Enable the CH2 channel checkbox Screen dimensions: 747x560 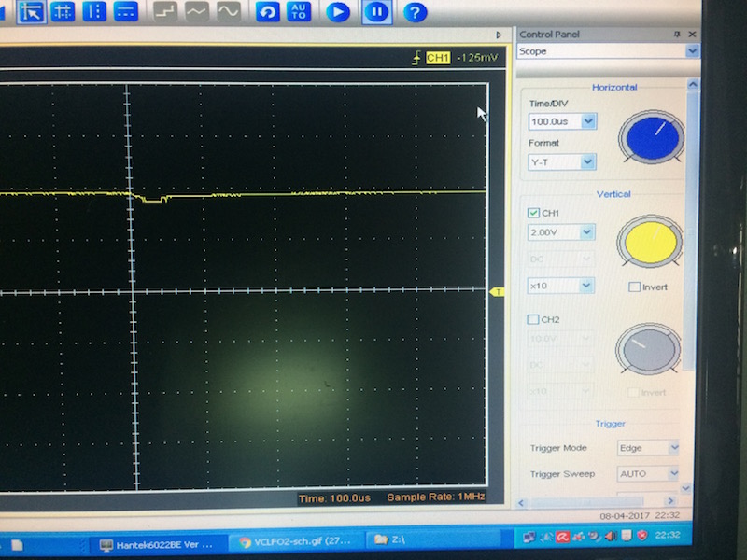533,320
